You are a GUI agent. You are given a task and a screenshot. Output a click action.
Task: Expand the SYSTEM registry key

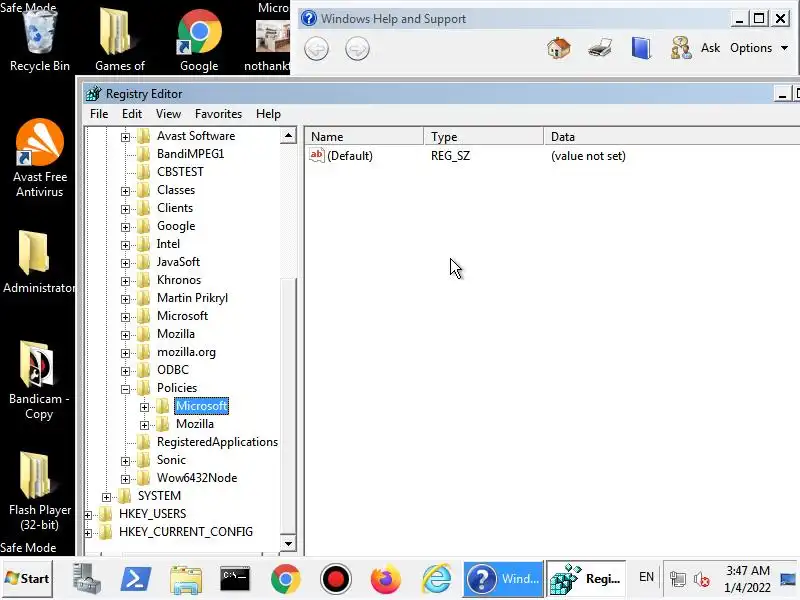pos(106,497)
